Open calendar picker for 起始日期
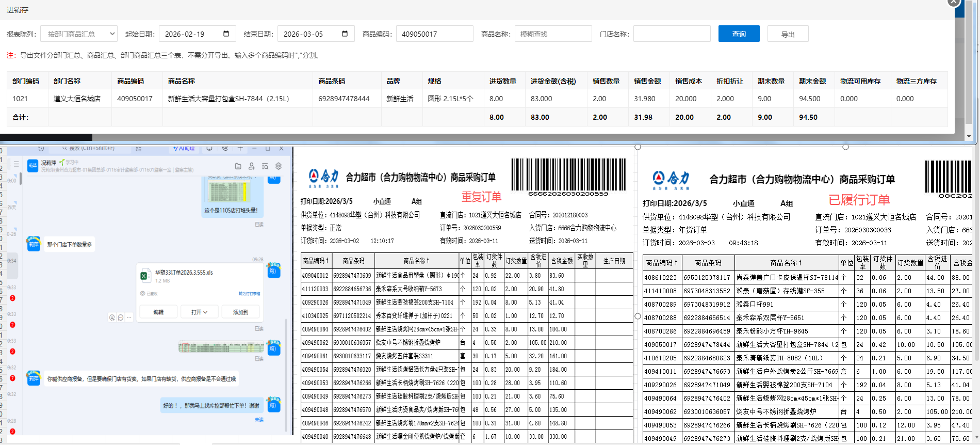Image resolution: width=980 pixels, height=445 pixels. pyautogui.click(x=226, y=34)
